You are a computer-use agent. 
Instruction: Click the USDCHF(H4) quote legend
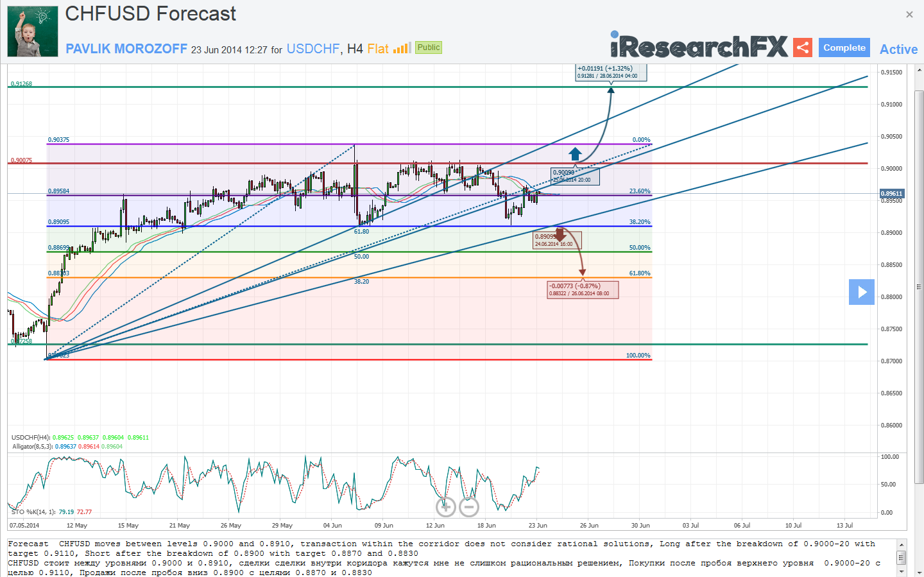pos(80,438)
